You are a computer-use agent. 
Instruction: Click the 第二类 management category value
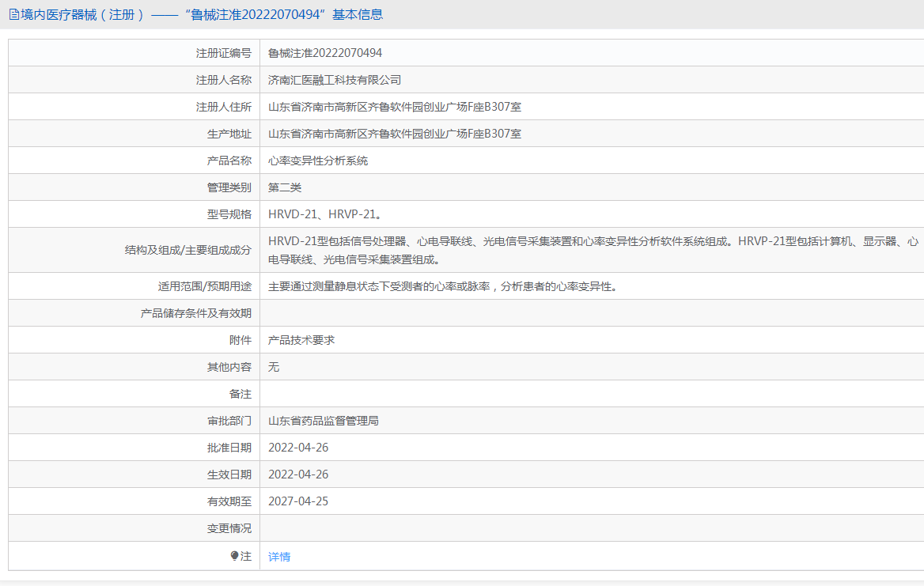(285, 188)
